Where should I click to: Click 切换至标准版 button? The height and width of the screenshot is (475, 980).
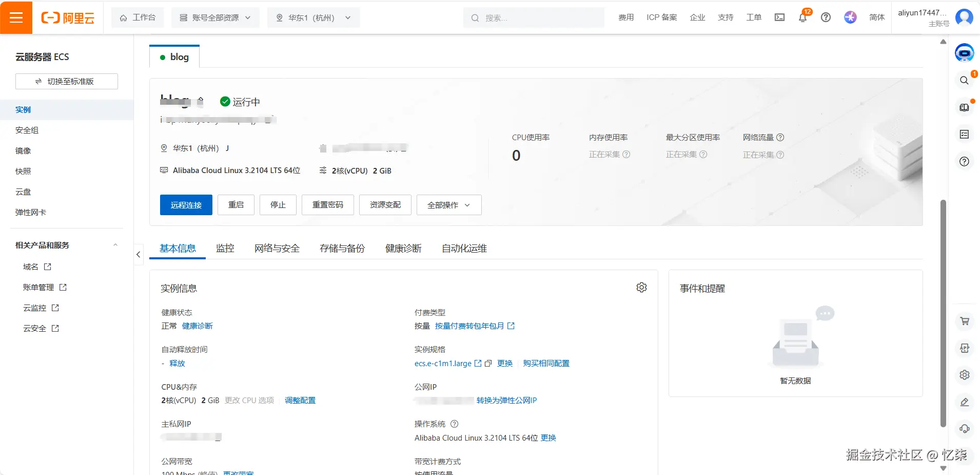[67, 81]
